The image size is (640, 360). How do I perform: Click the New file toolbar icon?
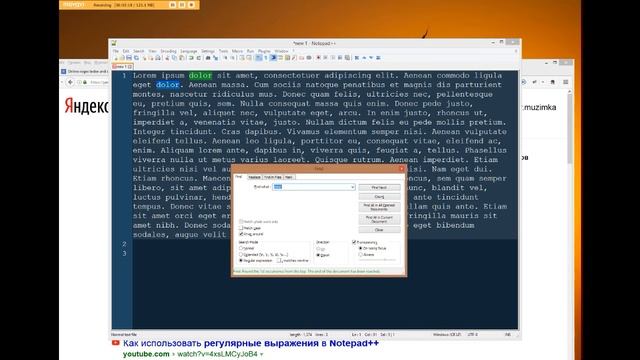(x=116, y=58)
